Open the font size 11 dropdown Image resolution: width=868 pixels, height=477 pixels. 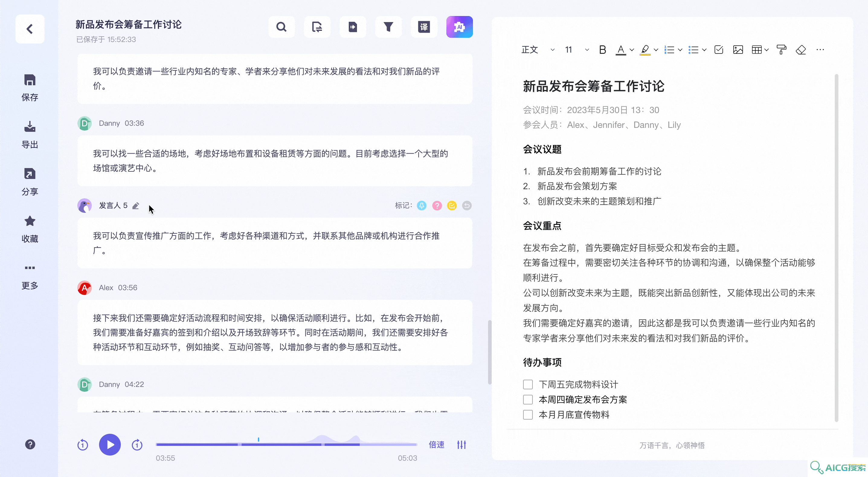click(577, 50)
